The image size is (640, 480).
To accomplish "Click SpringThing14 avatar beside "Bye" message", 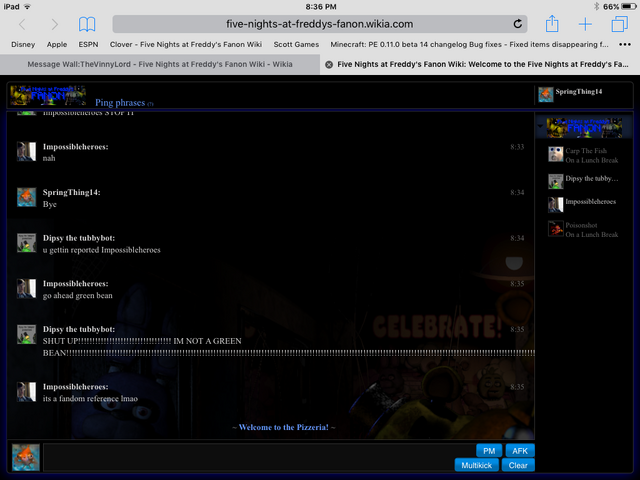I will pos(27,197).
